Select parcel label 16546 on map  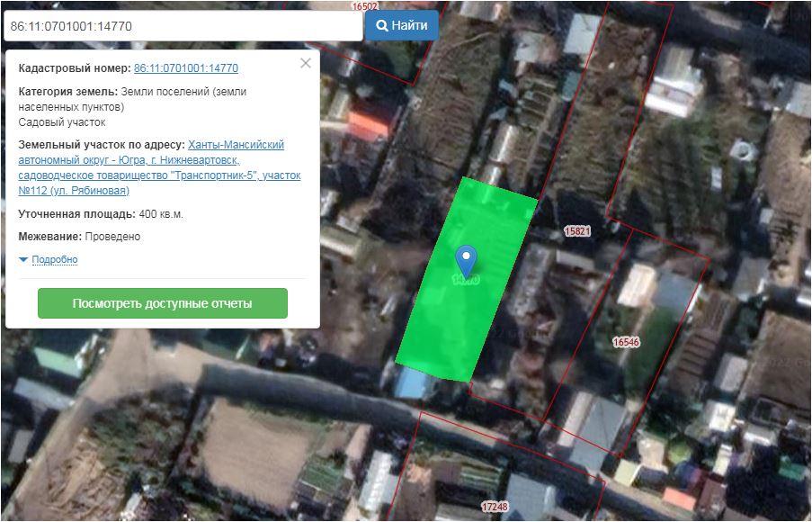[626, 342]
